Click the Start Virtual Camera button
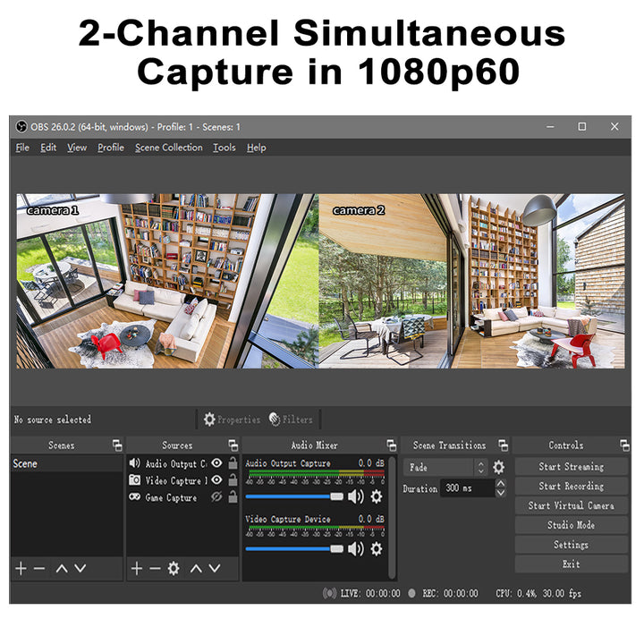 click(571, 505)
